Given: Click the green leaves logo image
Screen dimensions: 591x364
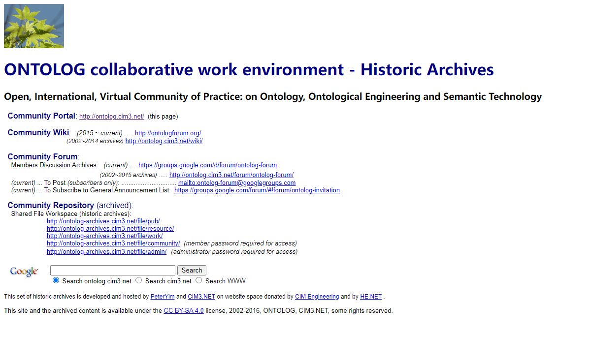Looking at the screenshot, I should (x=34, y=26).
